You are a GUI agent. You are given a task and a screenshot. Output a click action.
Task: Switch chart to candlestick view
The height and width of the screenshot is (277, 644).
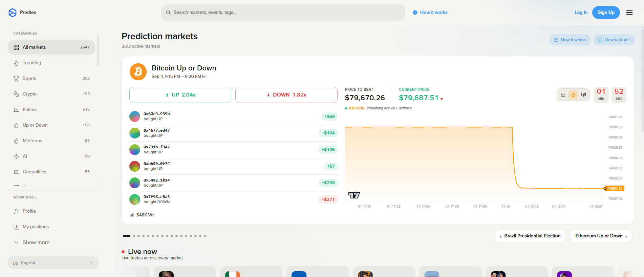583,95
